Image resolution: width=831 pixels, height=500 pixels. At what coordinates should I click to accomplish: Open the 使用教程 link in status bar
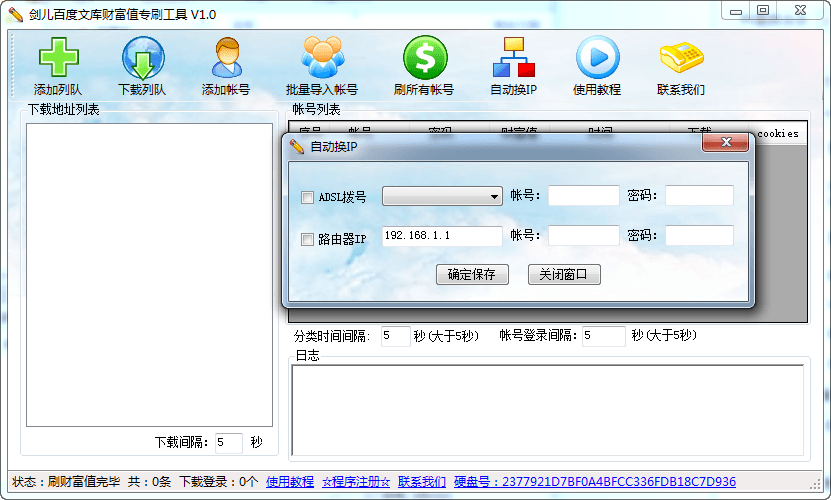tap(290, 481)
